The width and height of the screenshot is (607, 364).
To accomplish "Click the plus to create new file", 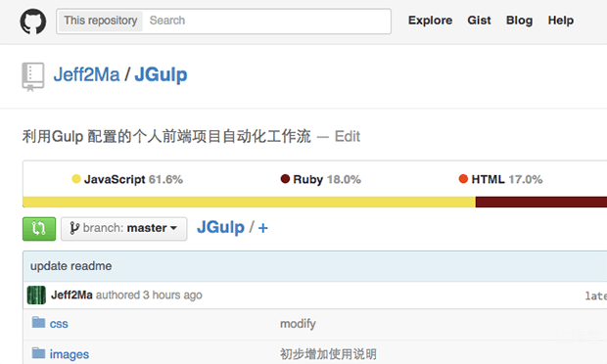I will [262, 228].
